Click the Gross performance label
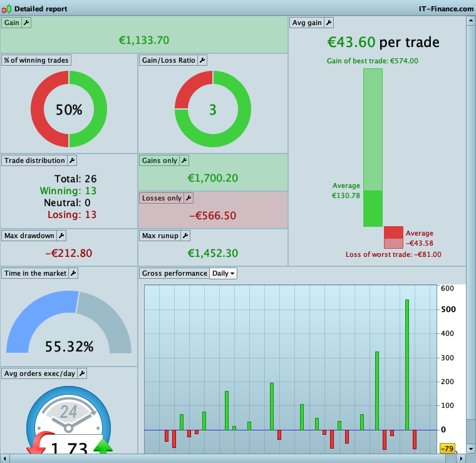The height and width of the screenshot is (463, 476). tap(175, 273)
